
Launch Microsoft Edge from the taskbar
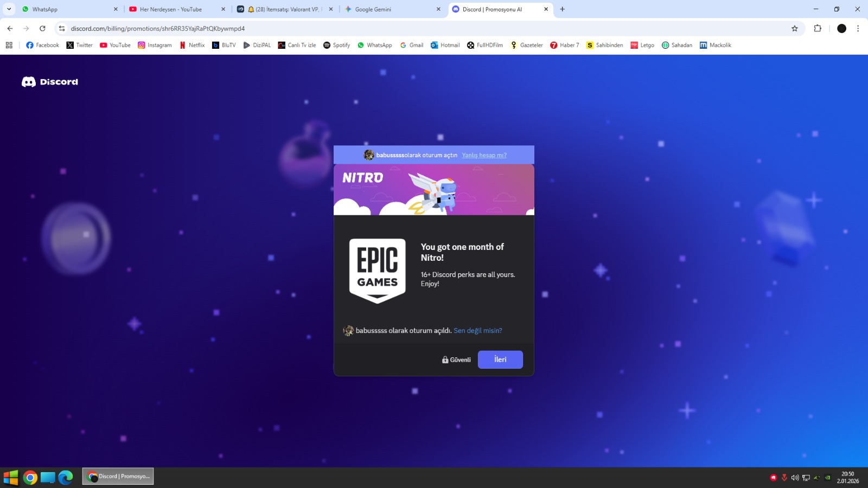pos(66,477)
